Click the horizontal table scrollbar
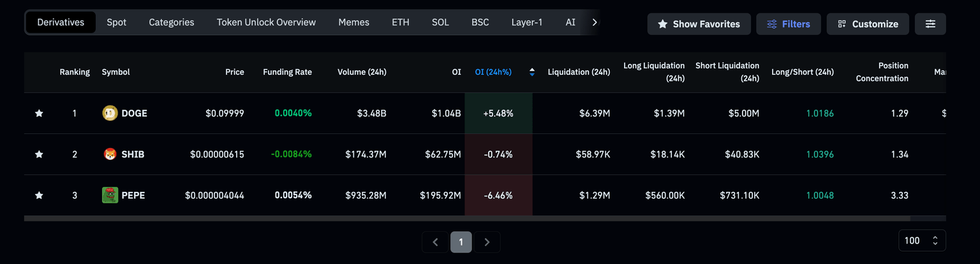 click(x=447, y=218)
